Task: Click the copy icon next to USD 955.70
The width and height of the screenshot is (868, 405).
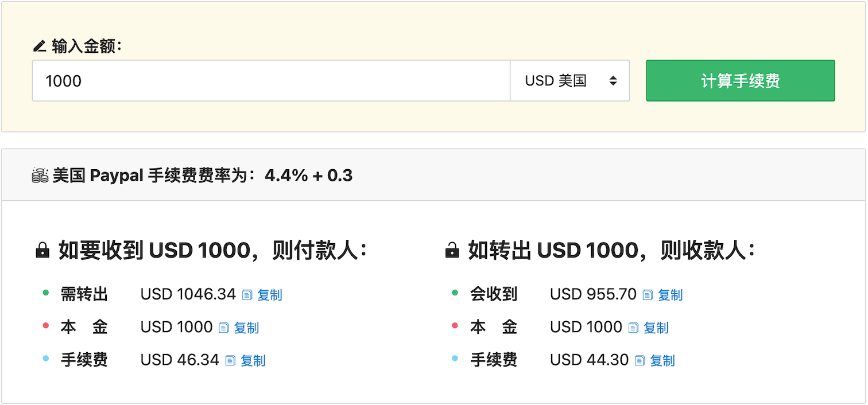Action: point(648,294)
